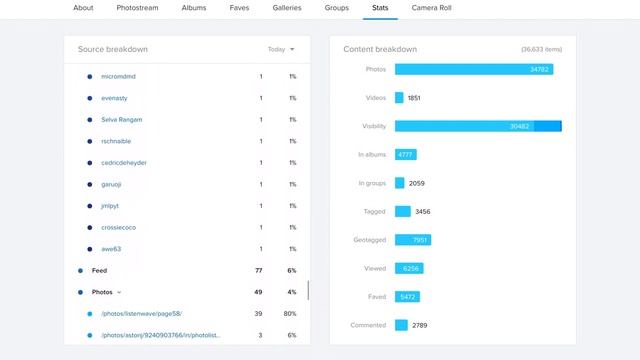The image size is (640, 360).
Task: Click the micromdmd source link
Action: point(118,76)
